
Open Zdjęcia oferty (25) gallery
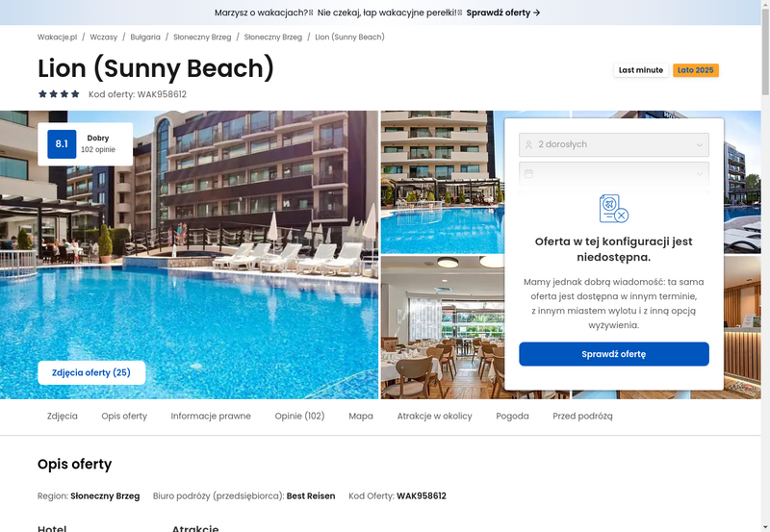coord(91,373)
